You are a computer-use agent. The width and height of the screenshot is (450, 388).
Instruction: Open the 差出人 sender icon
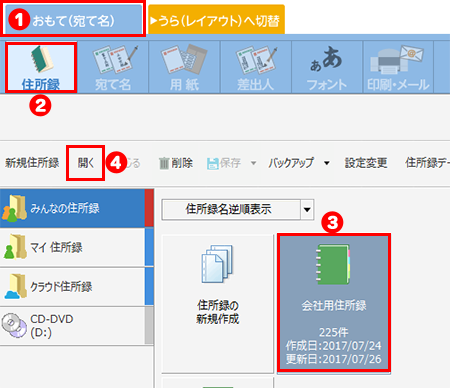click(256, 68)
